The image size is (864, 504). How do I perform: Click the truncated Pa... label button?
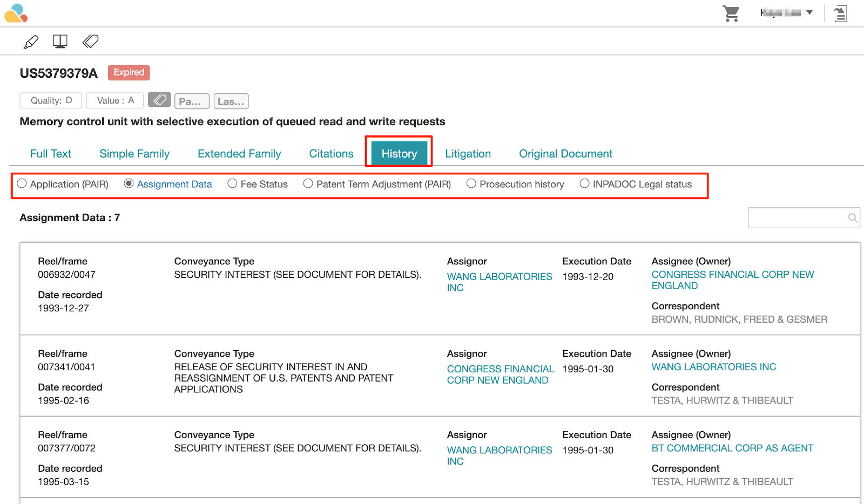pyautogui.click(x=192, y=101)
